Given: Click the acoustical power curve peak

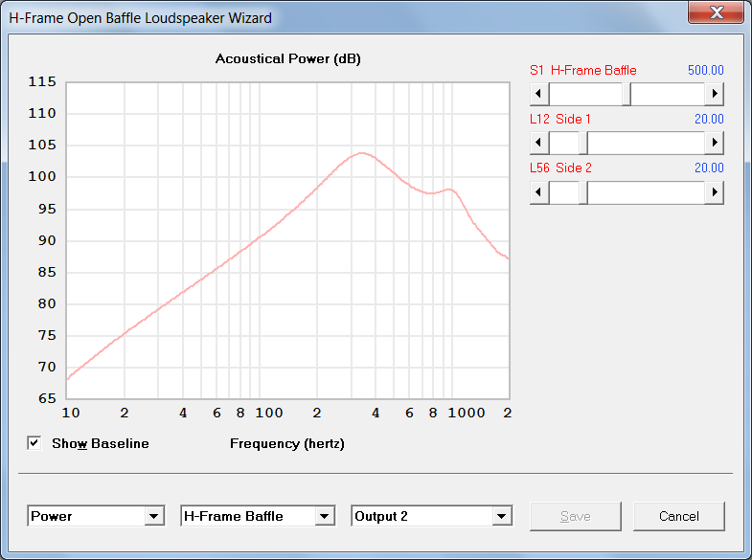Looking at the screenshot, I should pos(362,153).
